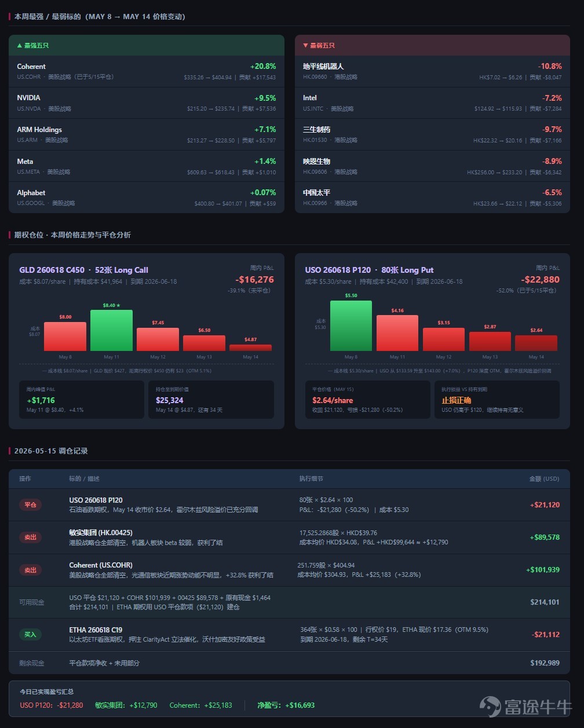Select the Alphabet row
This screenshot has width=584, height=728.
point(147,197)
